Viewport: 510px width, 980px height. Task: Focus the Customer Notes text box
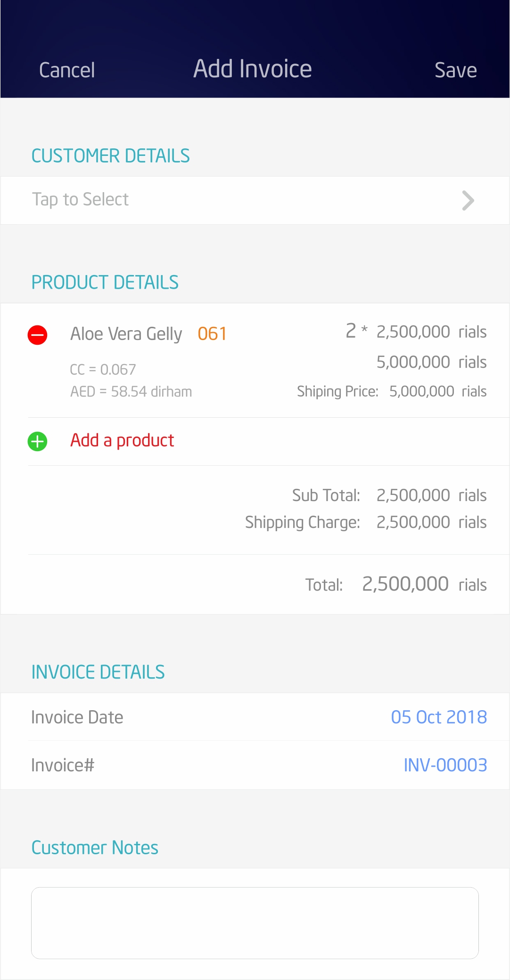coord(255,923)
